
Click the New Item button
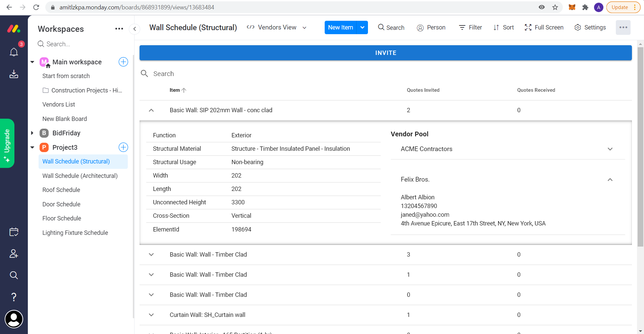pos(340,27)
